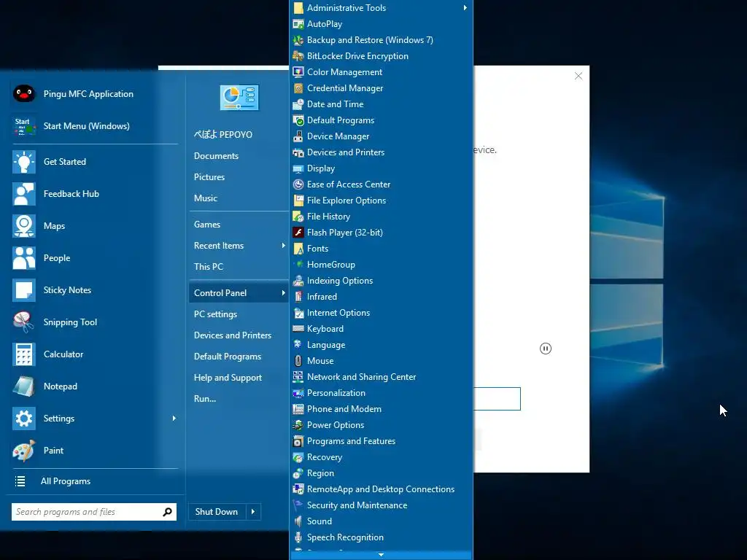The image size is (747, 560).
Task: Open the People app icon
Action: pyautogui.click(x=24, y=258)
